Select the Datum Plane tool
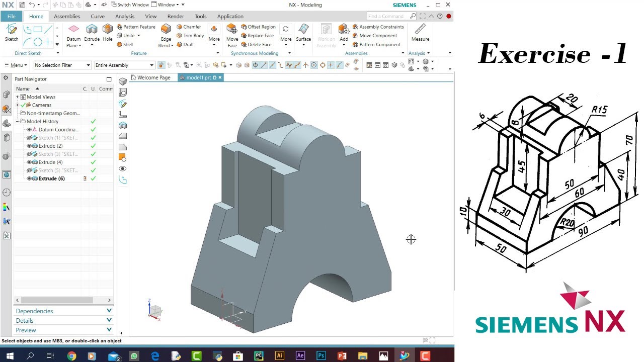This screenshot has height=362, width=644. 73,35
